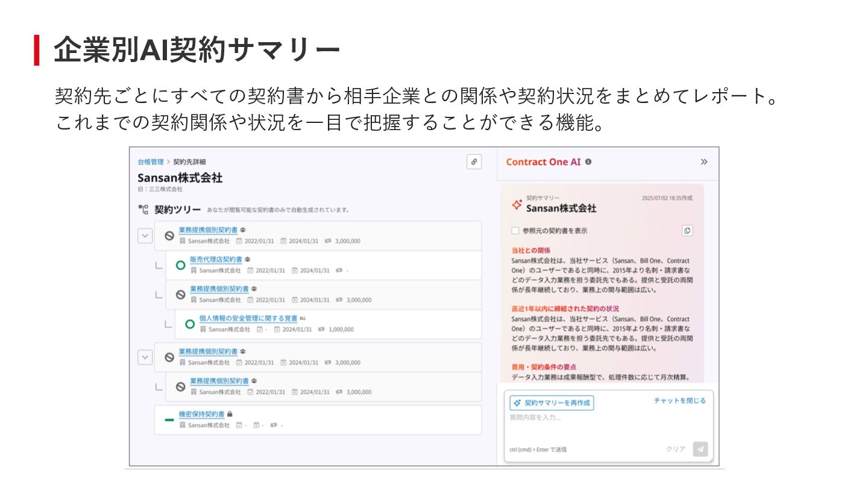Screen dimensions: 868x488
Task: Click the building icon in the 販売代理店契約書 row
Action: 193,271
